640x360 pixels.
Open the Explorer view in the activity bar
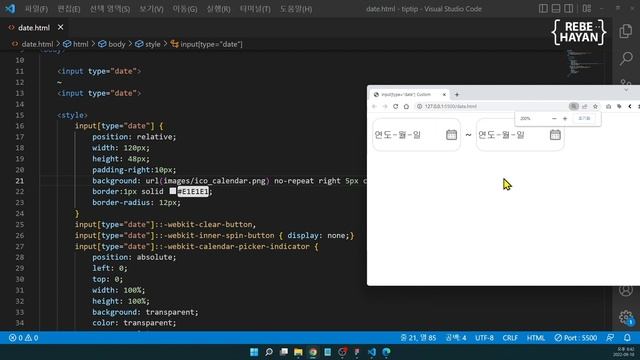click(626, 31)
